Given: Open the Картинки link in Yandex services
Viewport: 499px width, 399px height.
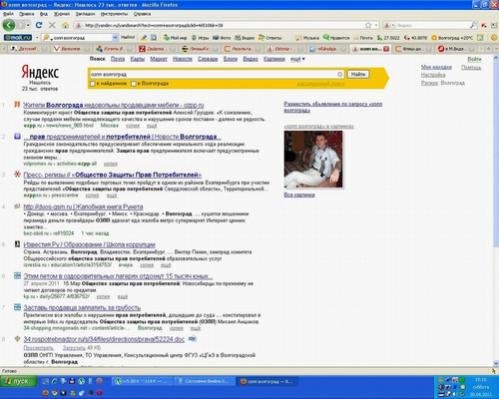Looking at the screenshot, I should [x=274, y=59].
